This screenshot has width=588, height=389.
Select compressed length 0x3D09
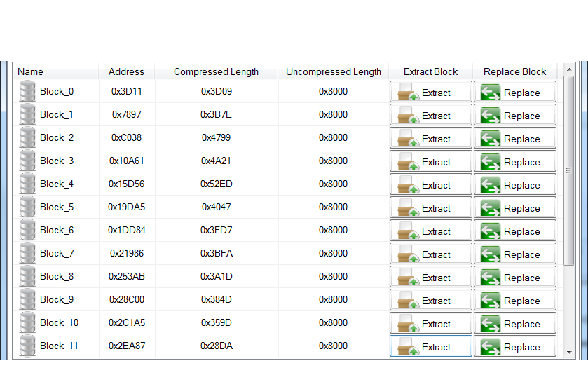(216, 91)
